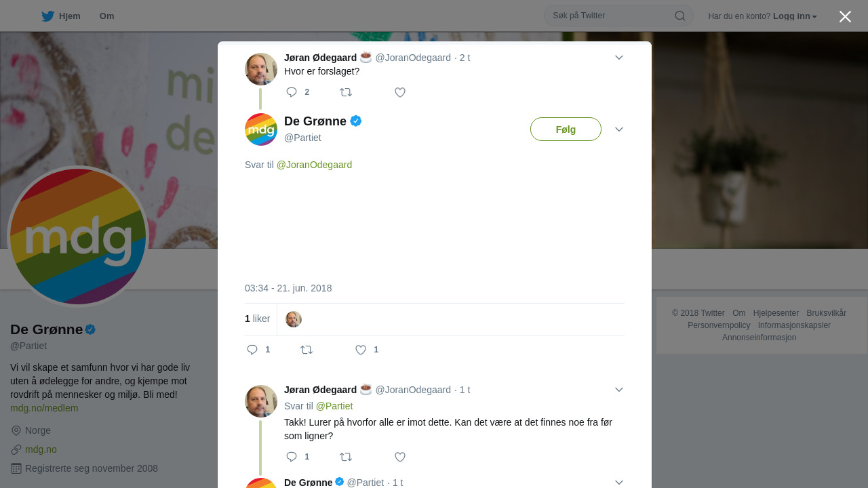The image size is (868, 488).
Task: Reply to the "Takk! Lurer på hvorfor" tweet
Action: coord(292,457)
